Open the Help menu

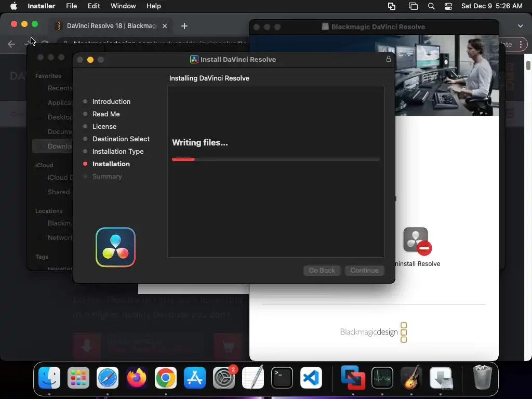[153, 6]
